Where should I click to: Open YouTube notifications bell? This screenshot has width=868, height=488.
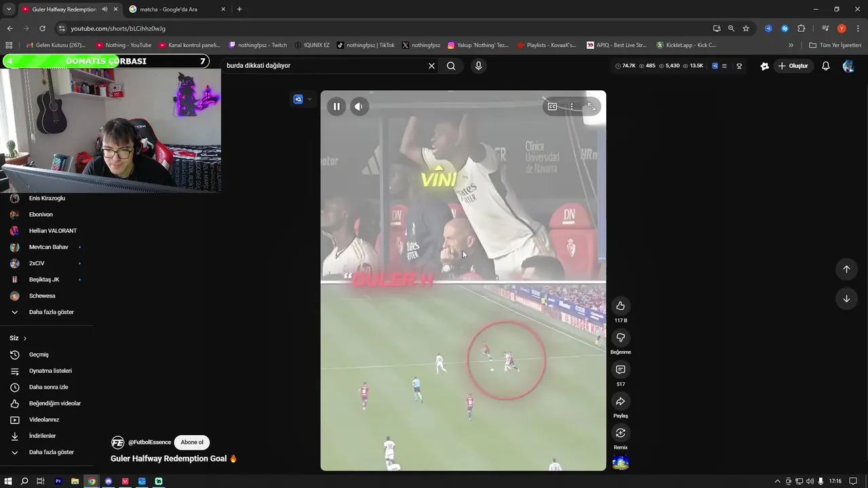point(825,66)
